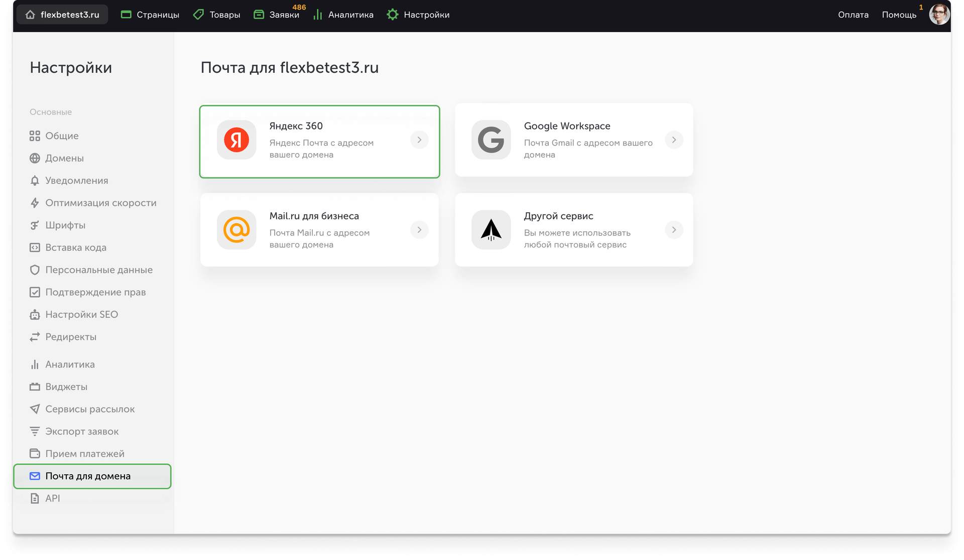Open the Страницы section
The width and height of the screenshot is (964, 560).
click(x=150, y=14)
